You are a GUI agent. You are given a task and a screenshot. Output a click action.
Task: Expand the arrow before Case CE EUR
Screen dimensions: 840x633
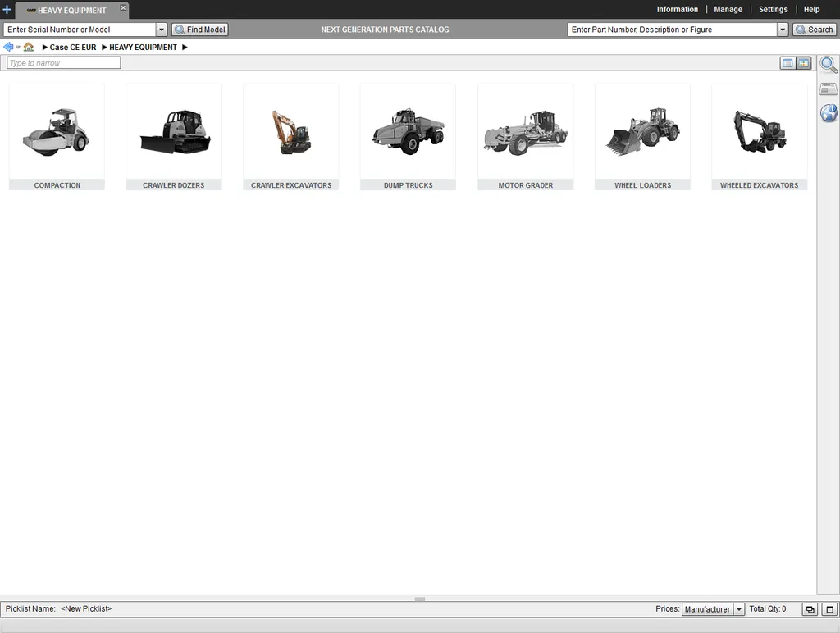tap(45, 47)
